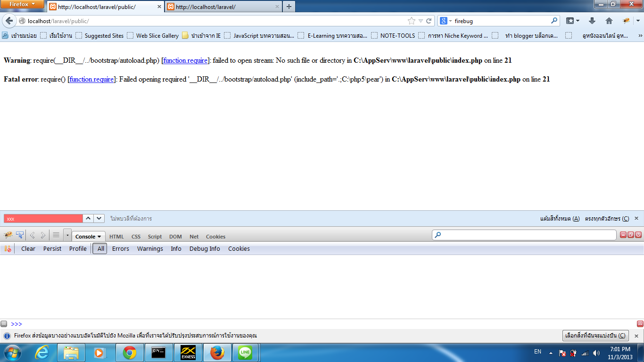
Task: Open a new tab with plus button
Action: click(289, 7)
